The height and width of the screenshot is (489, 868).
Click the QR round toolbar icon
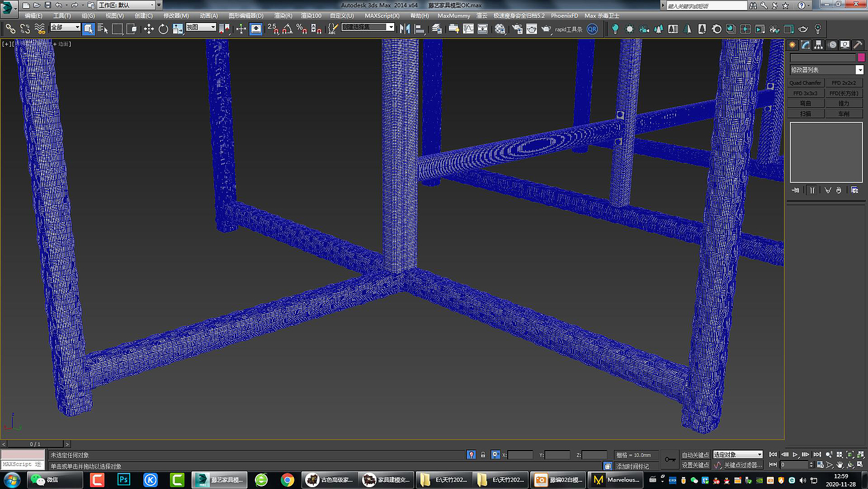click(592, 29)
